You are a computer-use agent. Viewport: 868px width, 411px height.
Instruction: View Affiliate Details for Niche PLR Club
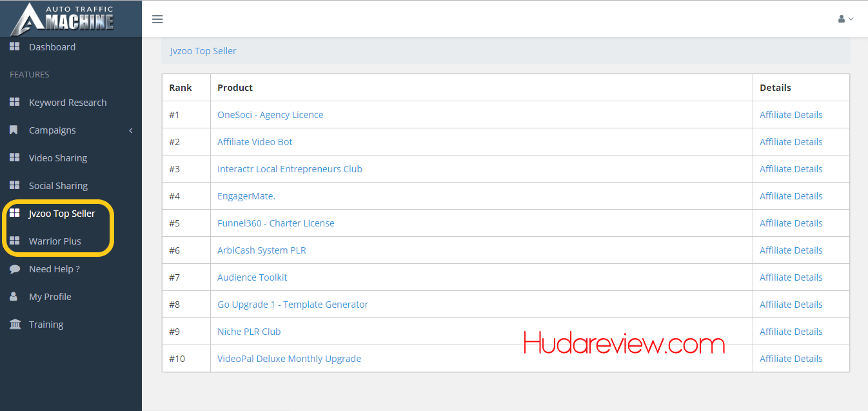click(791, 332)
